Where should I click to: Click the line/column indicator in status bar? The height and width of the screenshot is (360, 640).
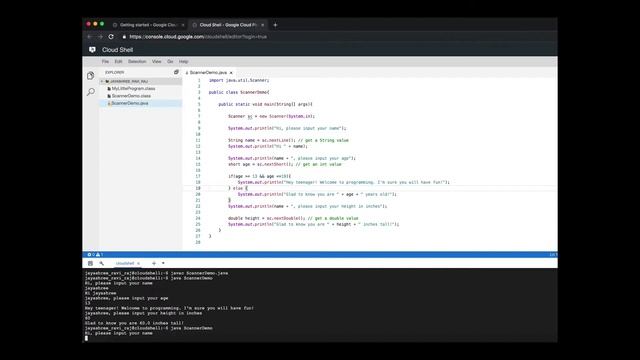[553, 255]
